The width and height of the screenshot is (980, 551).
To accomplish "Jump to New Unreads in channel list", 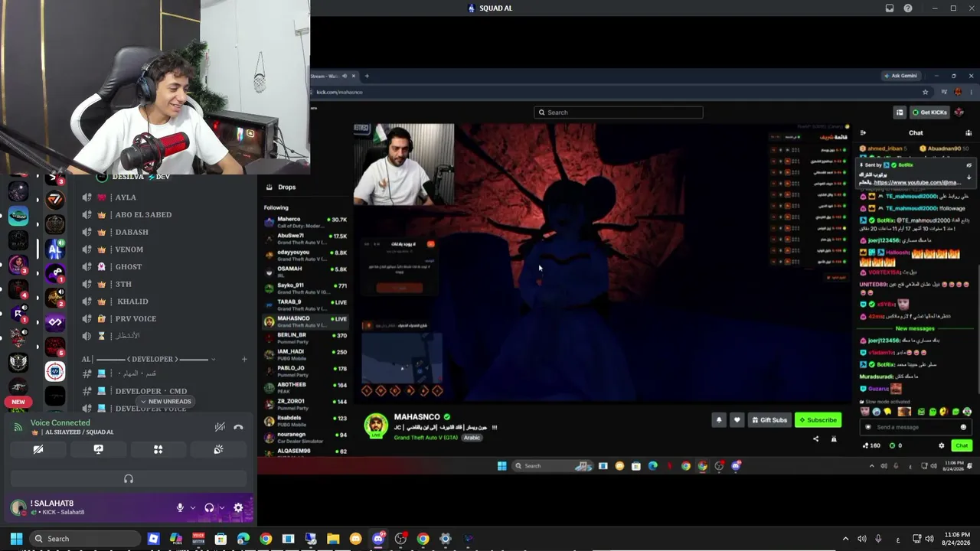I will tap(165, 402).
